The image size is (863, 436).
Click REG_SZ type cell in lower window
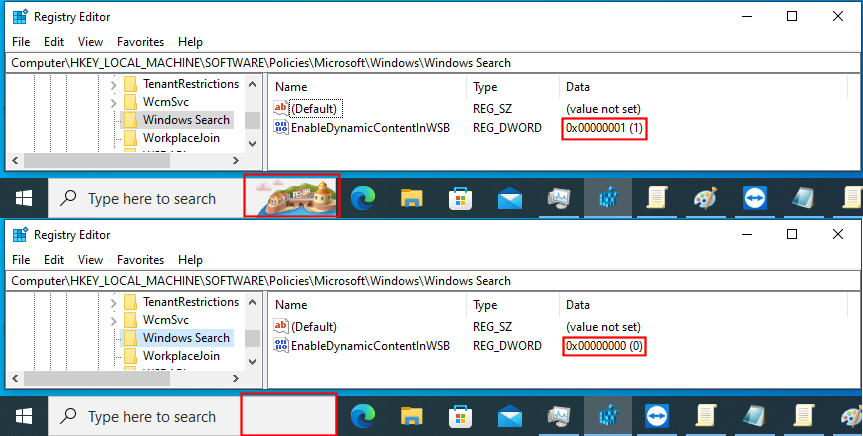[493, 327]
